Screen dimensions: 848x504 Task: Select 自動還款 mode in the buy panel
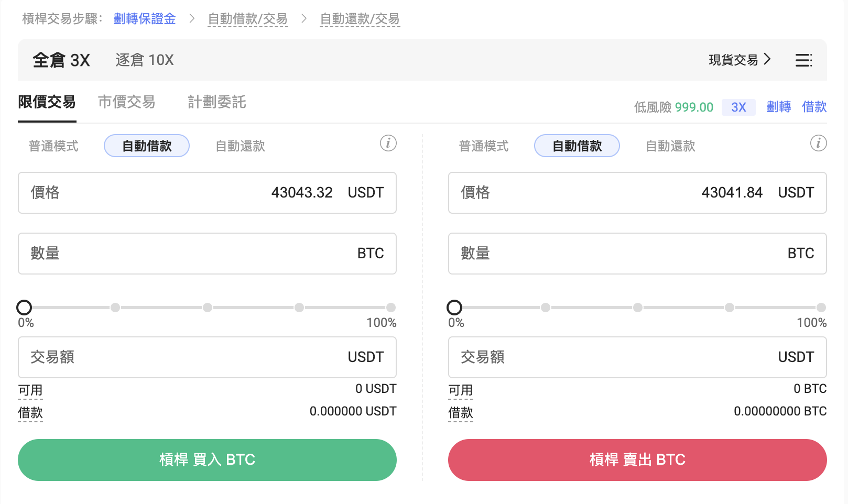click(x=241, y=146)
